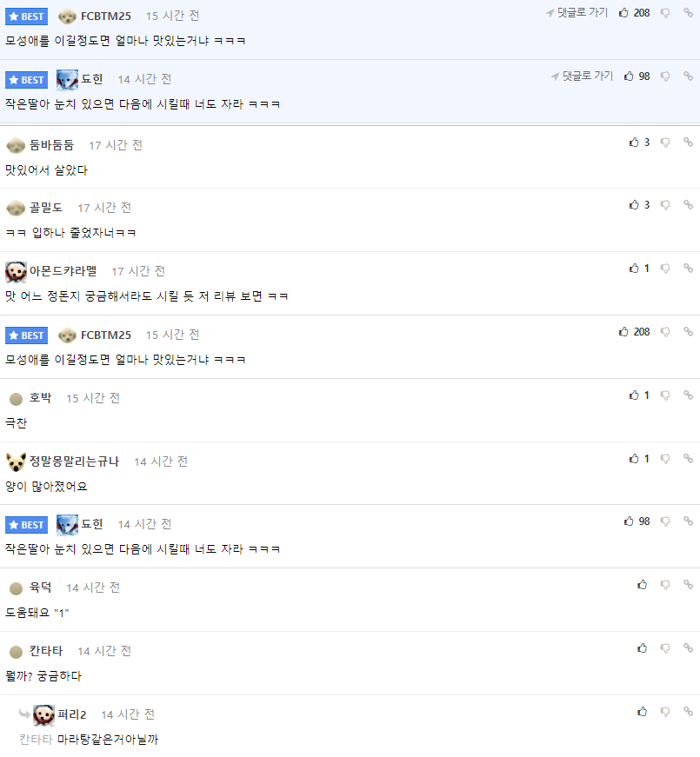Click BEST badge on lower FCBTM25 comment
700x757 pixels.
pos(27,335)
